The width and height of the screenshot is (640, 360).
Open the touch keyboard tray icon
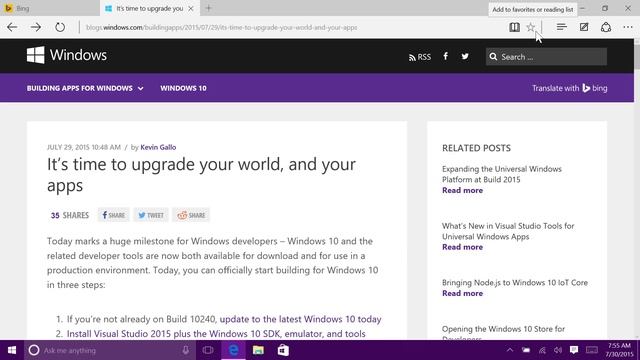[592, 350]
